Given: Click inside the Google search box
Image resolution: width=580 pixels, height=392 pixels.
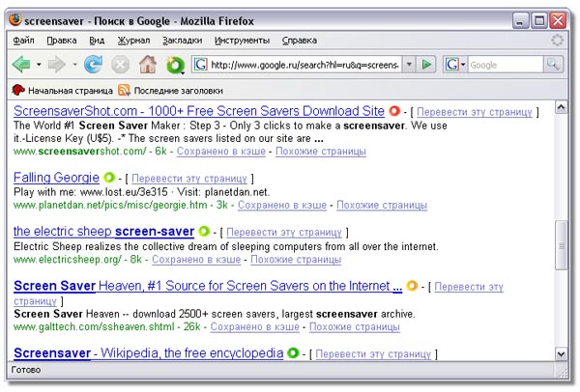Looking at the screenshot, I should tap(506, 65).
